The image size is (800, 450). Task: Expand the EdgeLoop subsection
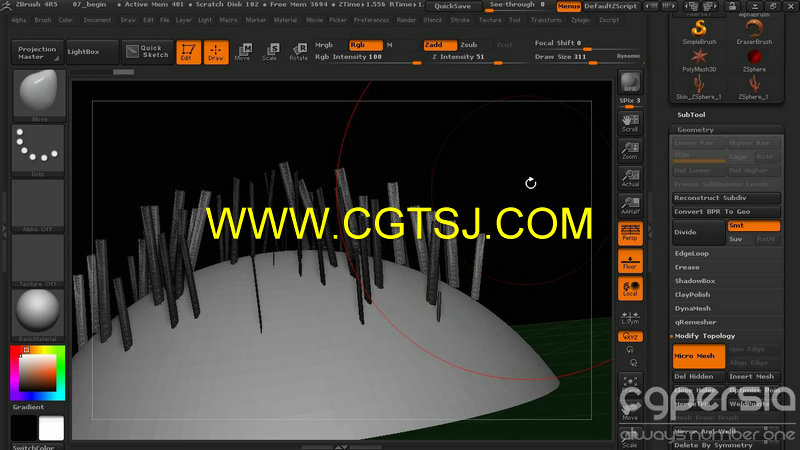pos(691,254)
